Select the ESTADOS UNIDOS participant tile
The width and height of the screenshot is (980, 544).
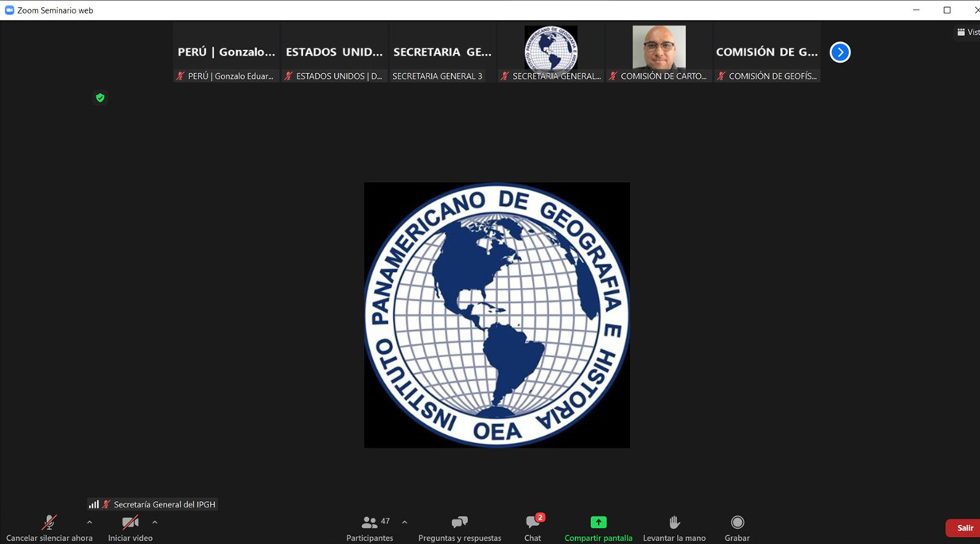click(335, 52)
